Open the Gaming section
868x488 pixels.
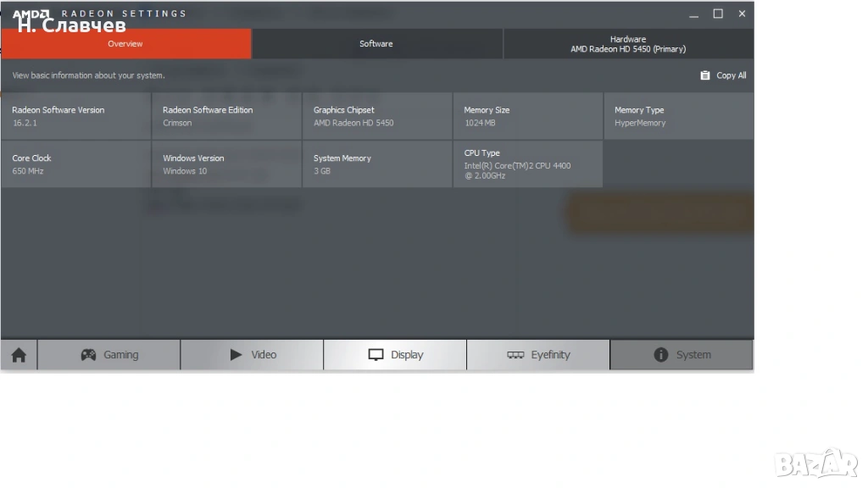tap(109, 355)
